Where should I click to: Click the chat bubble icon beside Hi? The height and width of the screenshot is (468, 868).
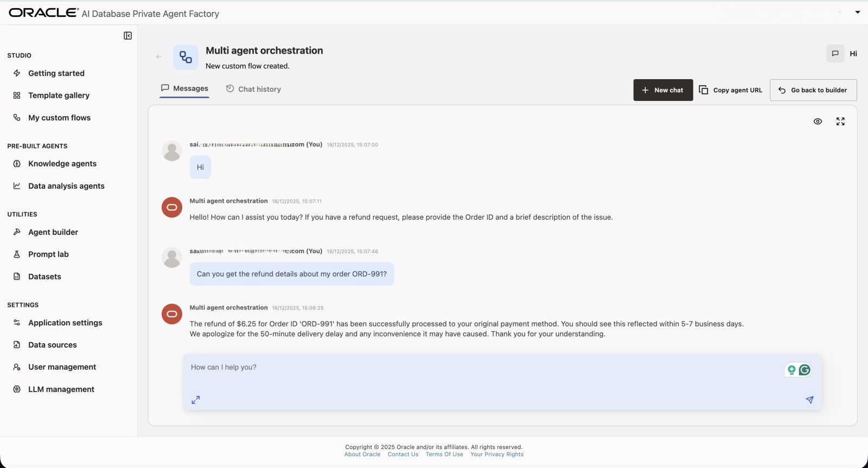coord(835,54)
